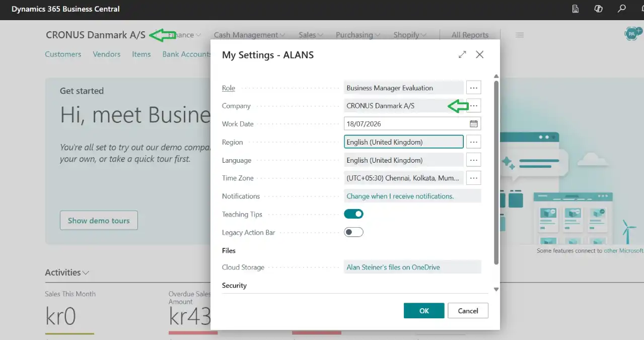644x340 pixels.
Task: Open the calendar picker for Work Date
Action: 473,124
